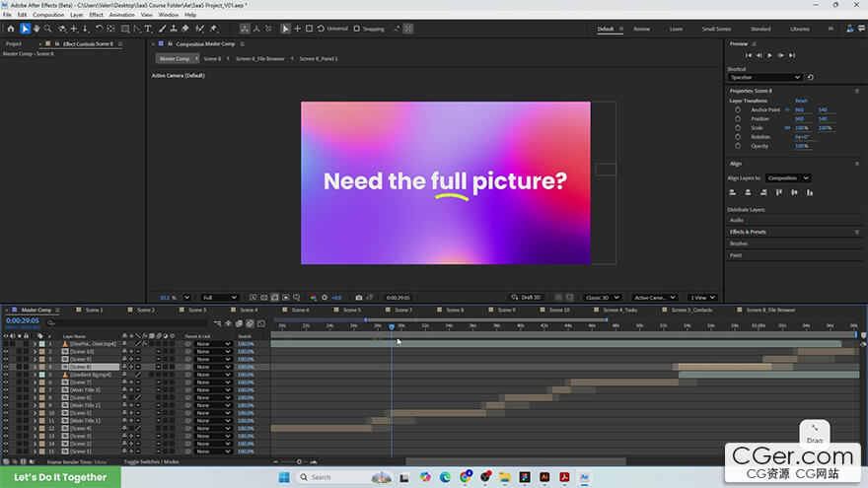This screenshot has height=488, width=868.
Task: Open the Classic 3D renderer dropdown
Action: tap(603, 298)
